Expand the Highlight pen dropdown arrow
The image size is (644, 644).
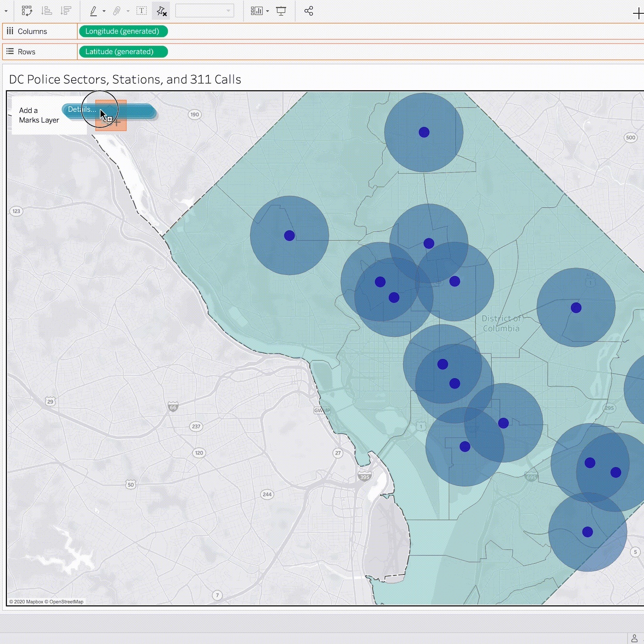point(104,11)
